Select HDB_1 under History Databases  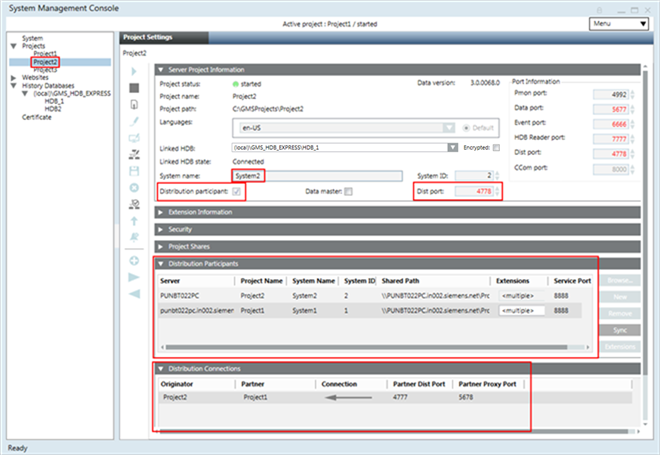[52, 101]
